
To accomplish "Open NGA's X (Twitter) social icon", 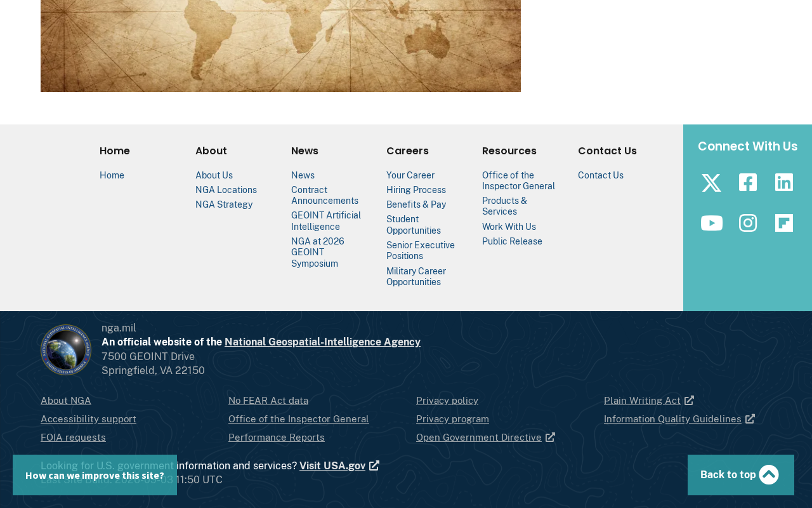I will click(x=711, y=183).
